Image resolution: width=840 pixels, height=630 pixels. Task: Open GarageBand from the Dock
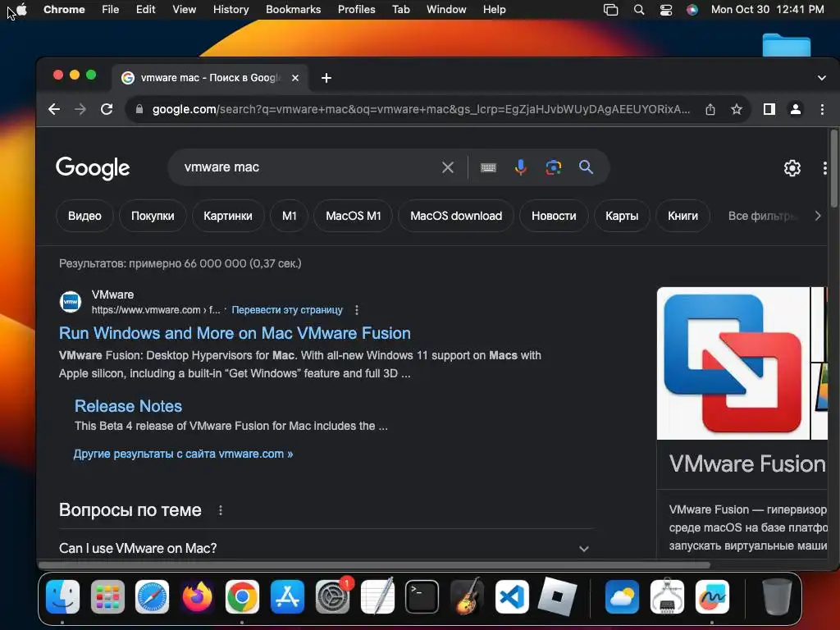coord(467,597)
